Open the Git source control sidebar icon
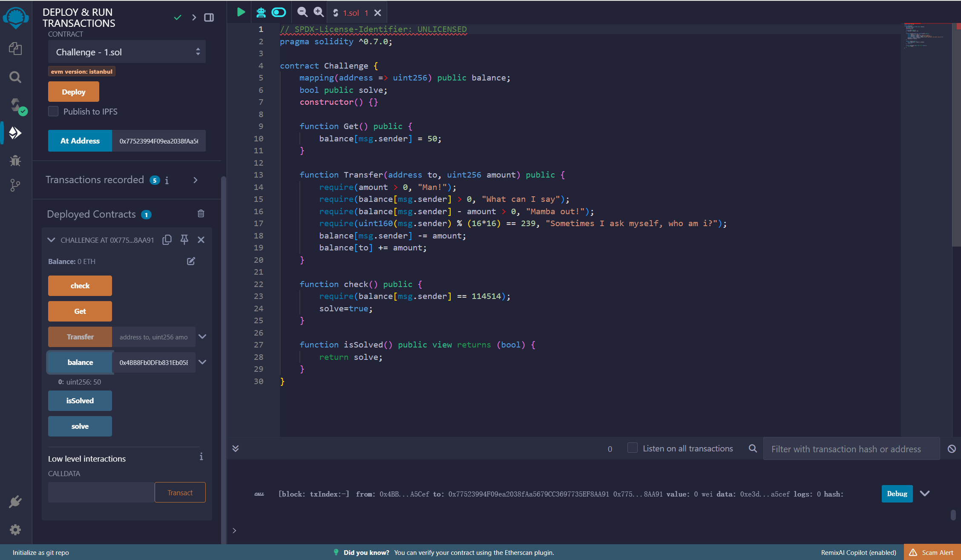 pyautogui.click(x=15, y=185)
